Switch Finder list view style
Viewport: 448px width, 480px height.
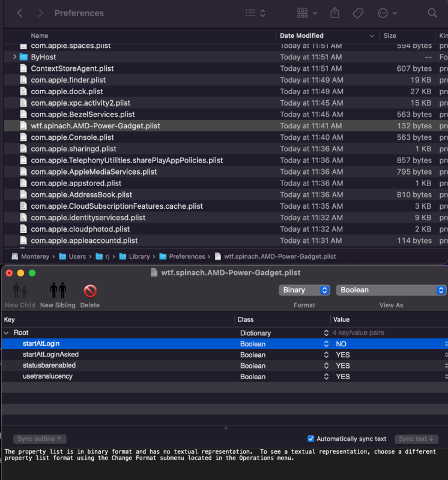[255, 13]
